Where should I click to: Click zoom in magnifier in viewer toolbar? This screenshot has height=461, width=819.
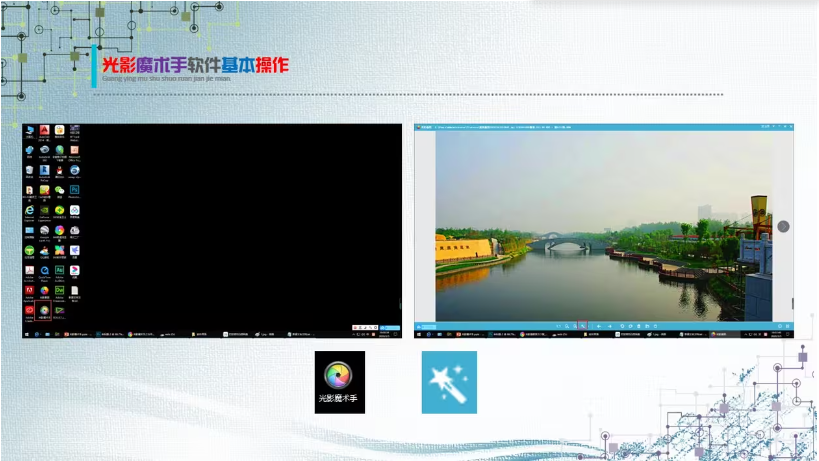(x=567, y=326)
